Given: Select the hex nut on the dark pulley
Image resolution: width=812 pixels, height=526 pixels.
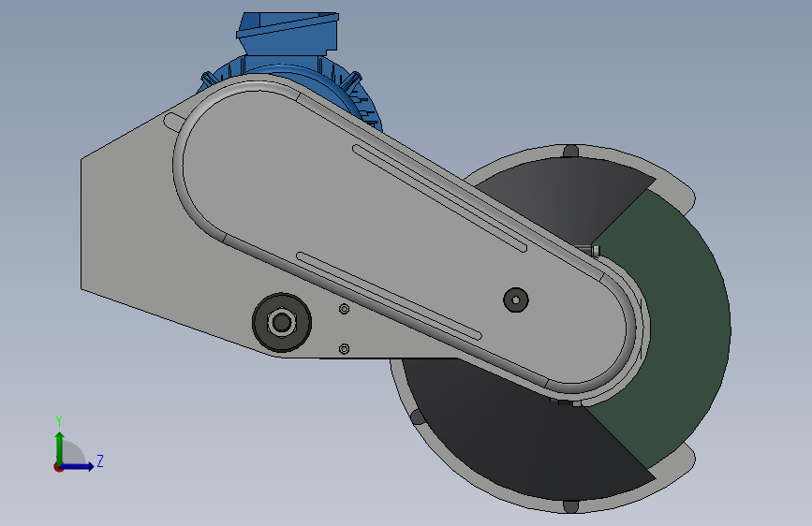Looking at the screenshot, I should tap(281, 323).
